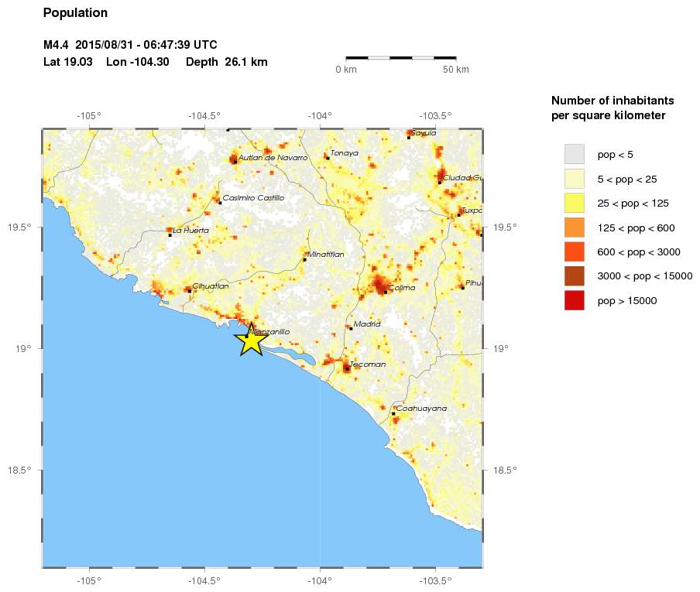This screenshot has height=592, width=700.
Task: Click the right axis '18.5°' latitude label
Action: tap(505, 470)
